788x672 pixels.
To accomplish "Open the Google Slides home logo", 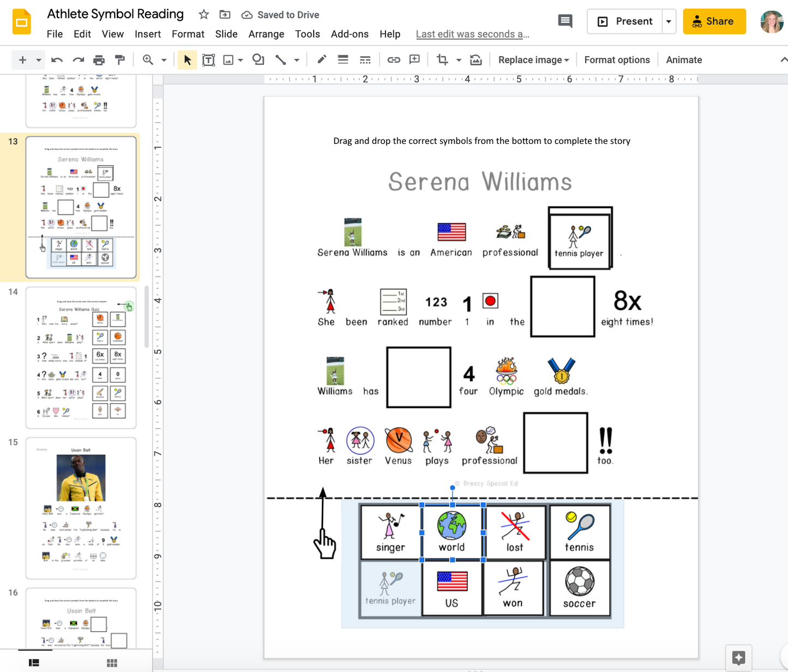I will pos(22,22).
